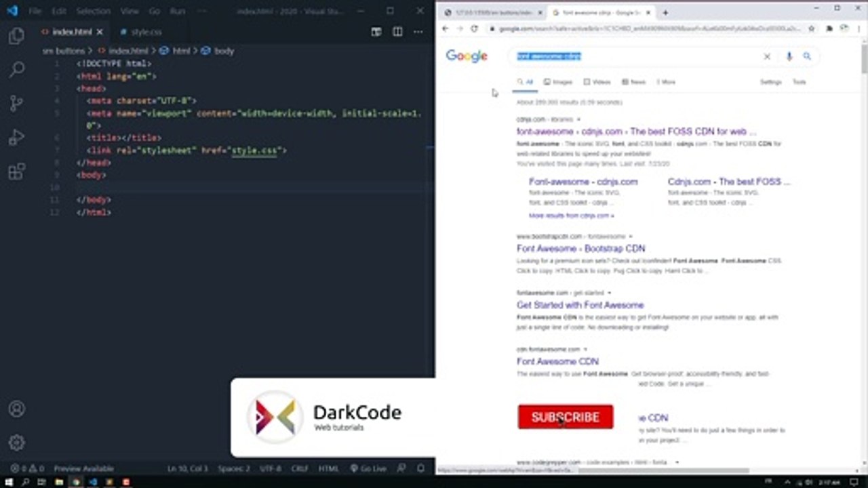868x488 pixels.
Task: Switch to VS Code from the taskbar
Action: click(x=93, y=482)
